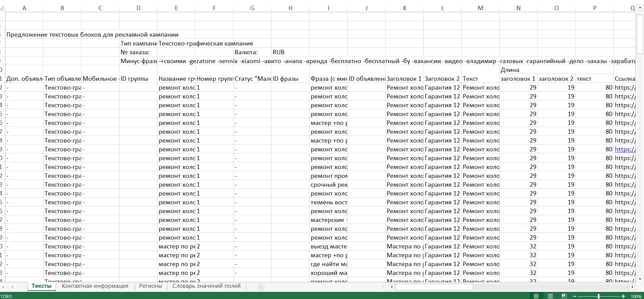Click the vertical scrollbar up arrow
This screenshot has height=299, width=644.
click(640, 8)
